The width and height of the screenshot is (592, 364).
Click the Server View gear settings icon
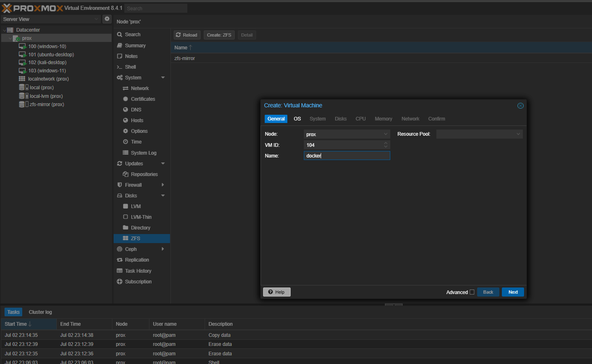coord(107,19)
